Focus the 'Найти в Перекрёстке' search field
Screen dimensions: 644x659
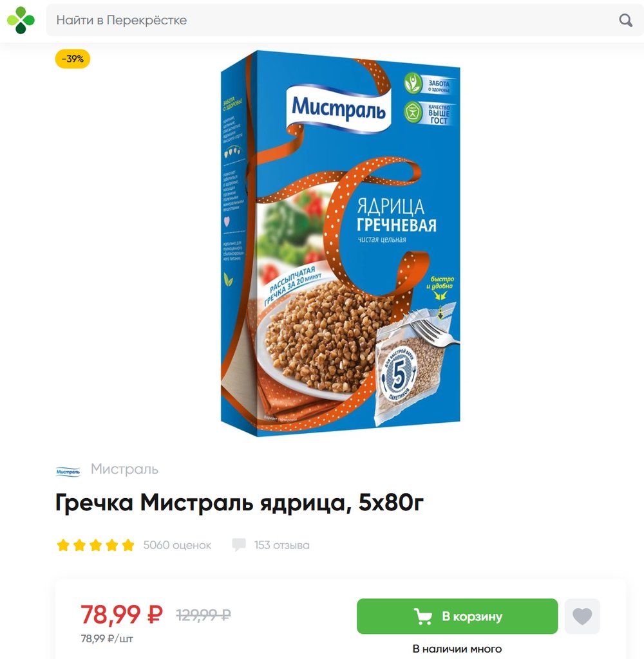point(345,20)
